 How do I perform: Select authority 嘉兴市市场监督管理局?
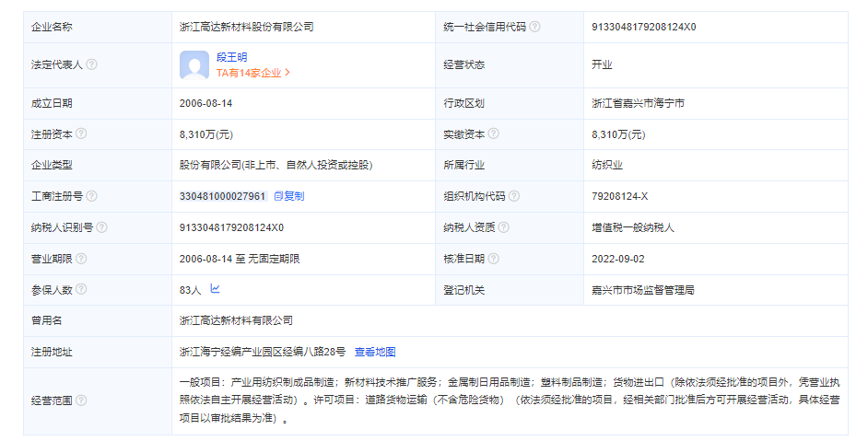[642, 290]
